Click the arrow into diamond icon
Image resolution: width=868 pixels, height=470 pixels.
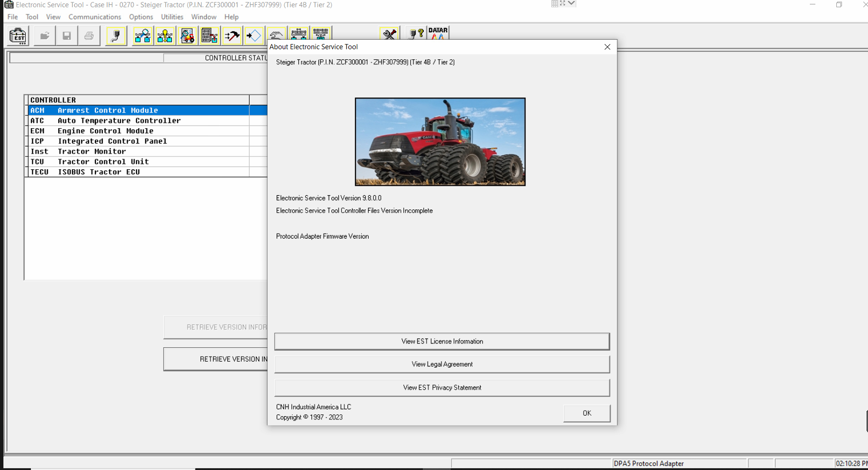254,36
